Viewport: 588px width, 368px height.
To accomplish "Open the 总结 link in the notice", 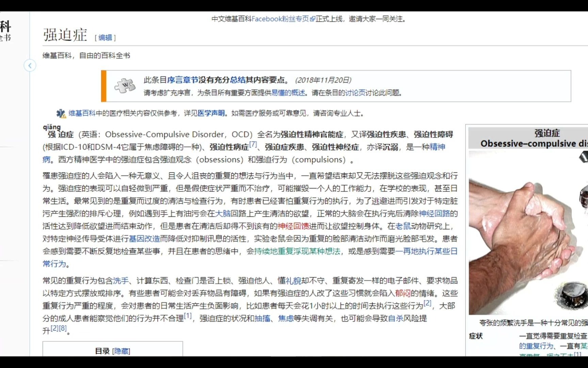I will (x=238, y=80).
